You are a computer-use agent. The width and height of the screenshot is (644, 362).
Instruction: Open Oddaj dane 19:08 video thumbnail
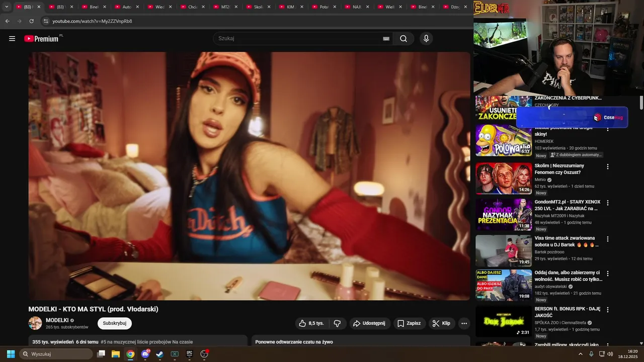504,286
